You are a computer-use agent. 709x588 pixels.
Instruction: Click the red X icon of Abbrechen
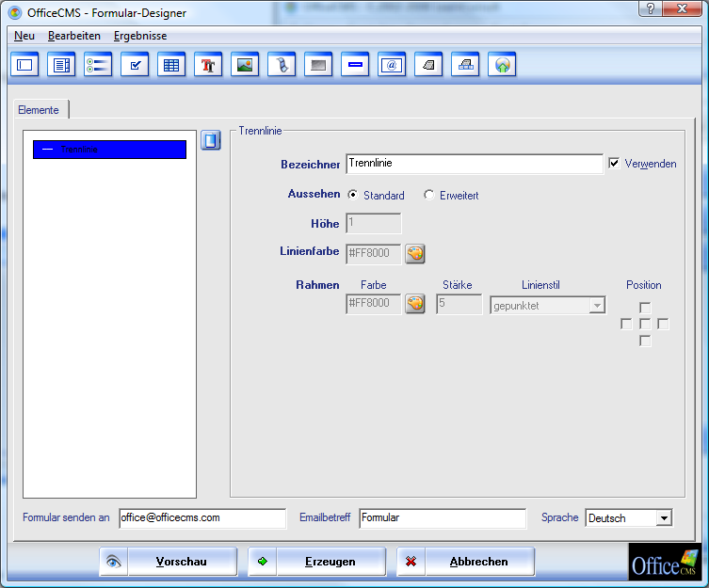[x=411, y=562]
